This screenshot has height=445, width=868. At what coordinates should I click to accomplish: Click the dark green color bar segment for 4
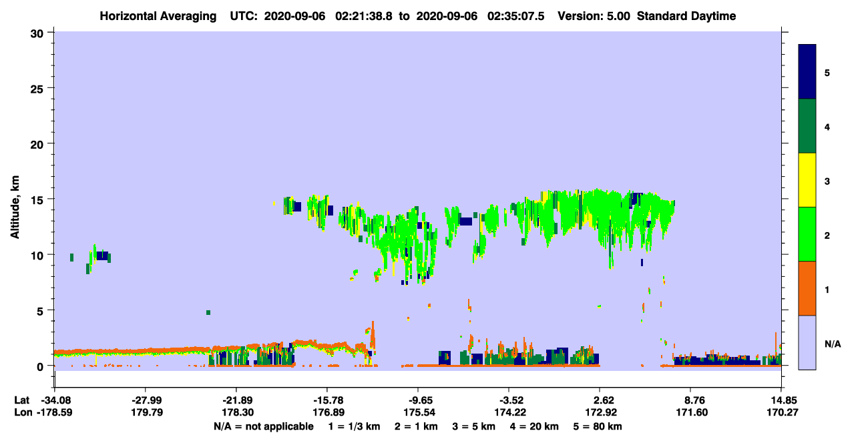click(x=807, y=126)
